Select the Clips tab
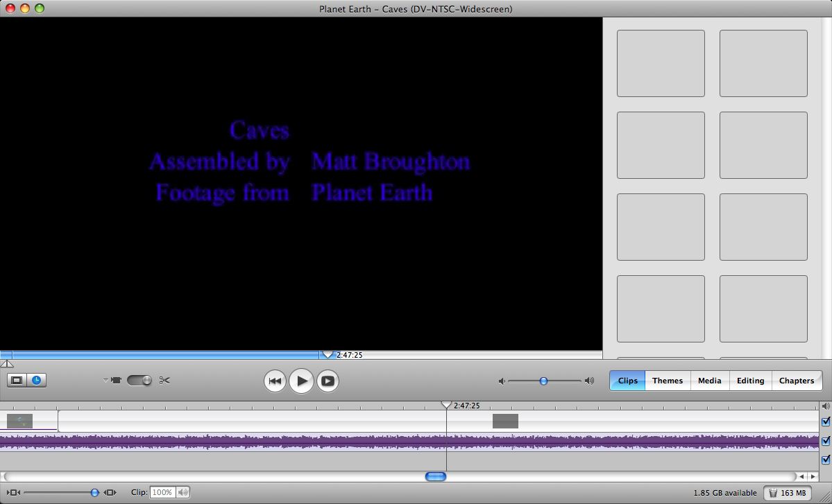Image resolution: width=832 pixels, height=504 pixels. (628, 381)
